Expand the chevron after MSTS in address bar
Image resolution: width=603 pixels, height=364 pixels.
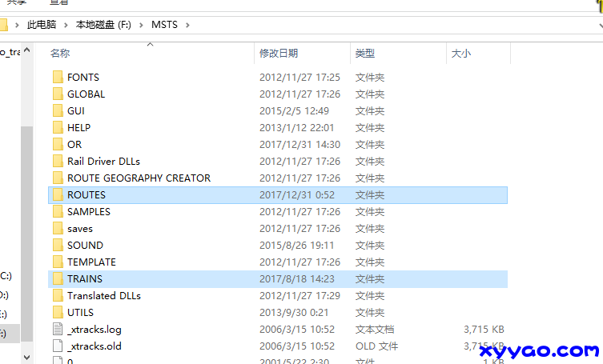(x=187, y=25)
